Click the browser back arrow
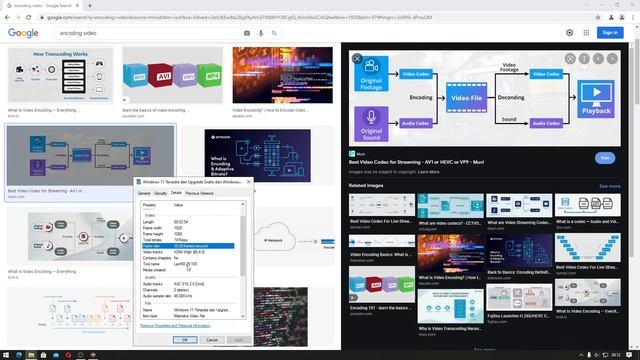The width and height of the screenshot is (640, 360). pos(7,18)
